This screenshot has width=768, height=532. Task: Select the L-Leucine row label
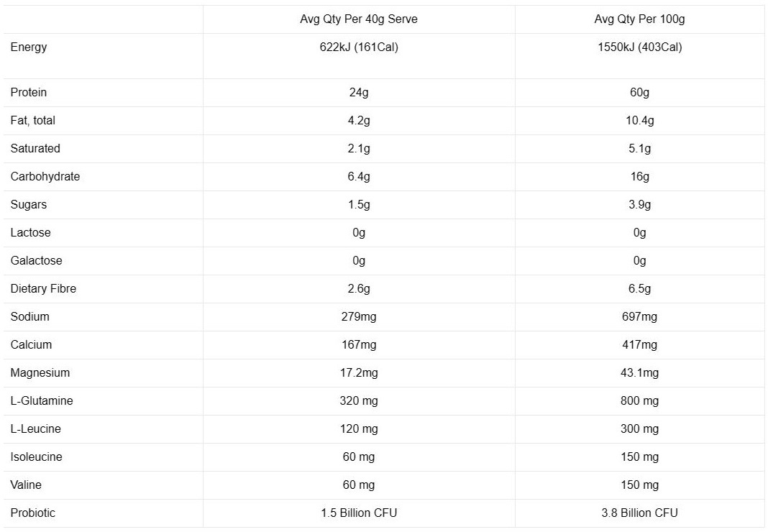click(x=36, y=428)
